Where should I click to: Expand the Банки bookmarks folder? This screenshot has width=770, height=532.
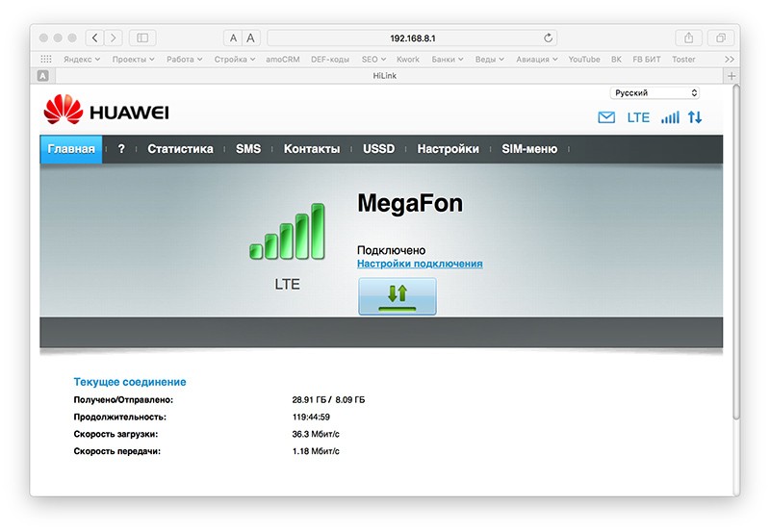click(x=448, y=59)
